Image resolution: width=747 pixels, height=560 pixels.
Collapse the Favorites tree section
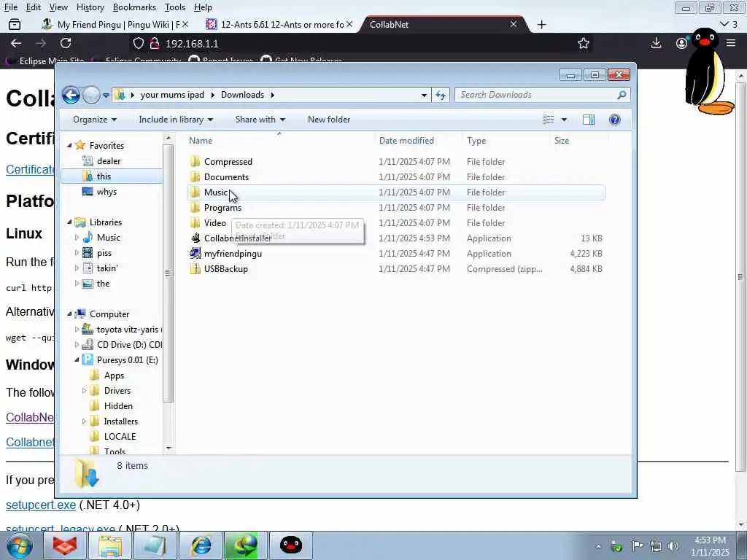(x=69, y=145)
